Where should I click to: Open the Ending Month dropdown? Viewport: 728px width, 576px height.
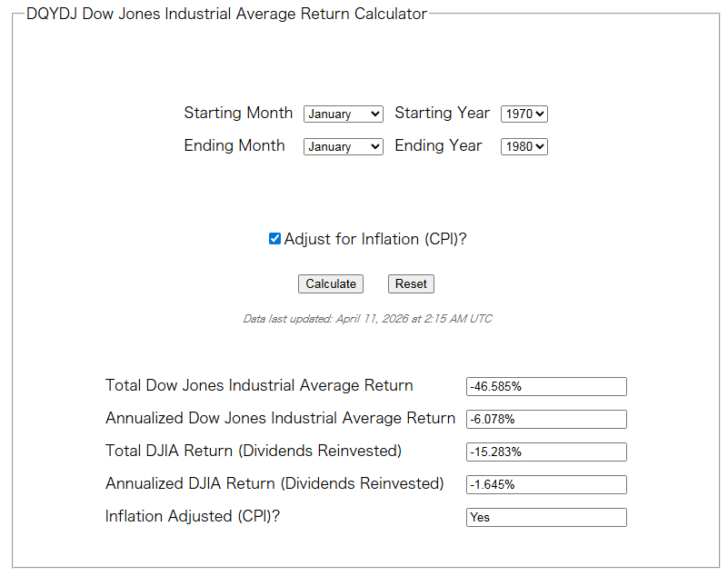(343, 146)
